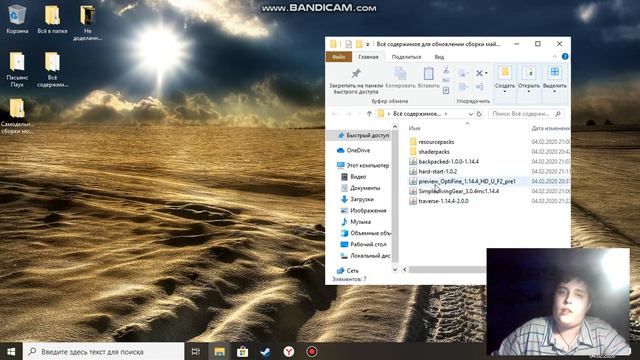
Task: Click the Bandicam record icon in taskbar
Action: point(312,351)
